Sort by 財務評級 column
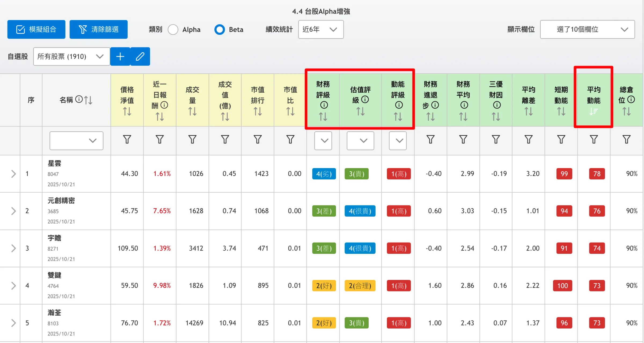 [x=323, y=117]
